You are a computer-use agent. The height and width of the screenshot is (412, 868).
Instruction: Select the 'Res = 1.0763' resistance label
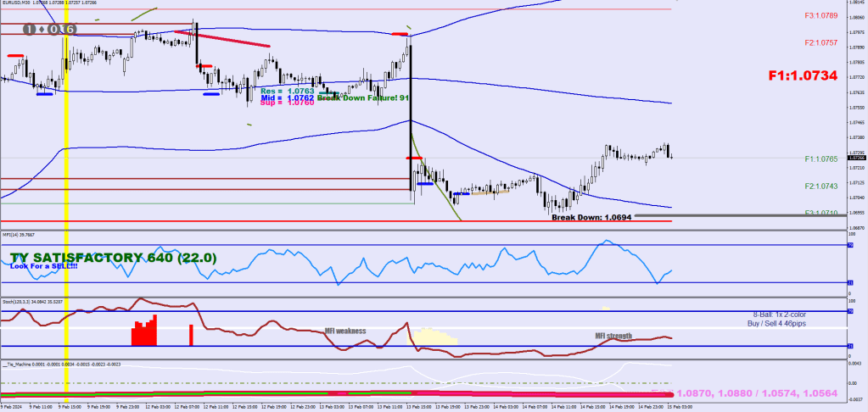tap(288, 91)
